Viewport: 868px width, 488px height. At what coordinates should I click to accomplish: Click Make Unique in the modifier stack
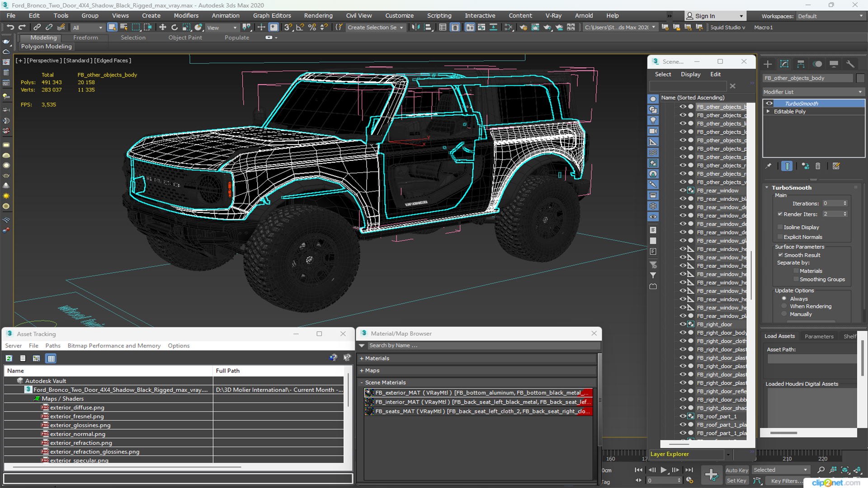805,166
